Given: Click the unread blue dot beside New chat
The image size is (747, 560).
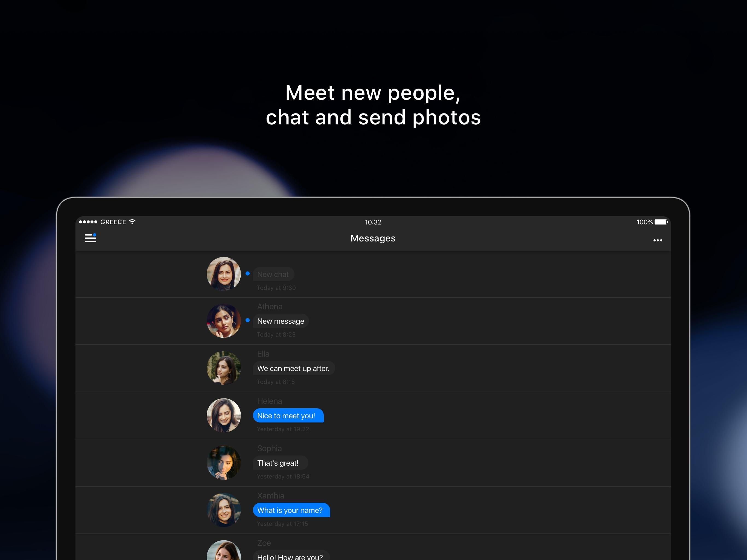Looking at the screenshot, I should point(247,274).
